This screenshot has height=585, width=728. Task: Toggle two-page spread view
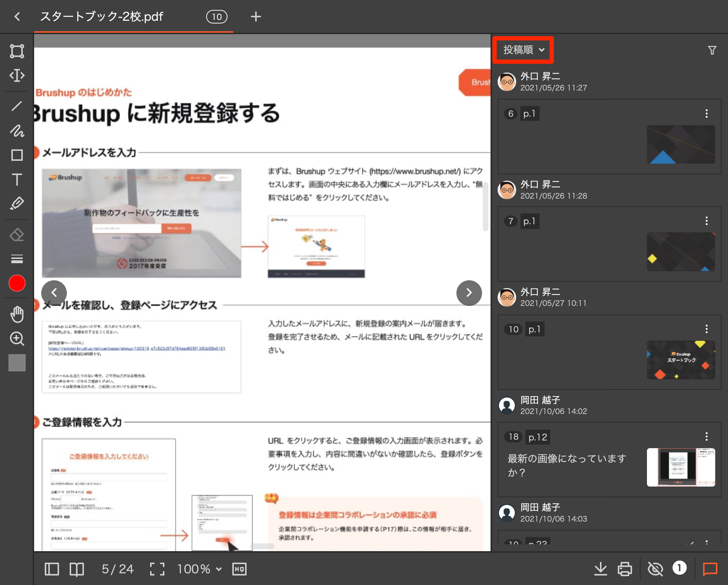coord(77,569)
